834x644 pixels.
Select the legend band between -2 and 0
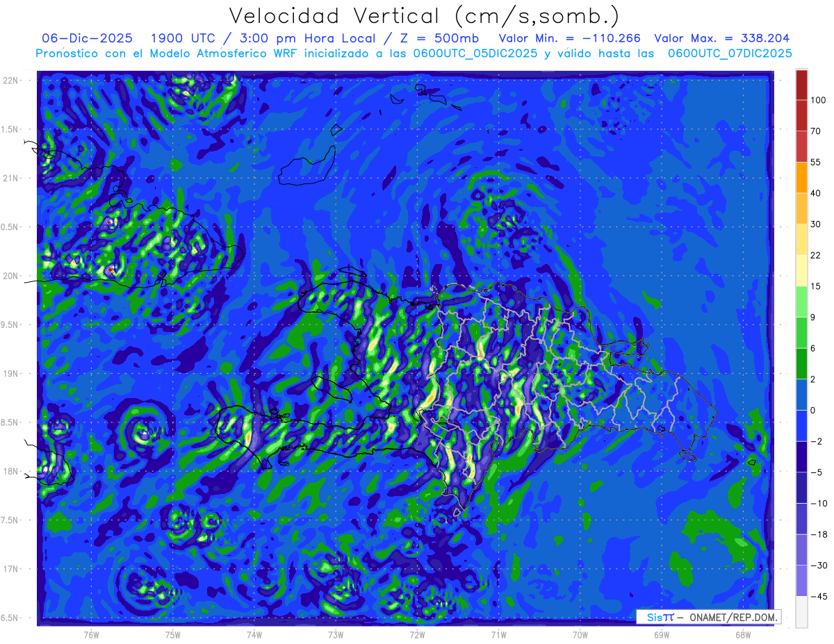pyautogui.click(x=801, y=425)
